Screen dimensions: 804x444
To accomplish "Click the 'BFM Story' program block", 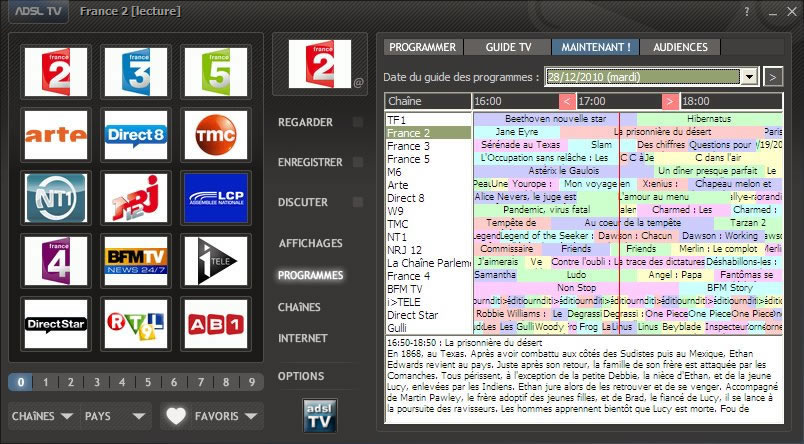I will point(730,288).
